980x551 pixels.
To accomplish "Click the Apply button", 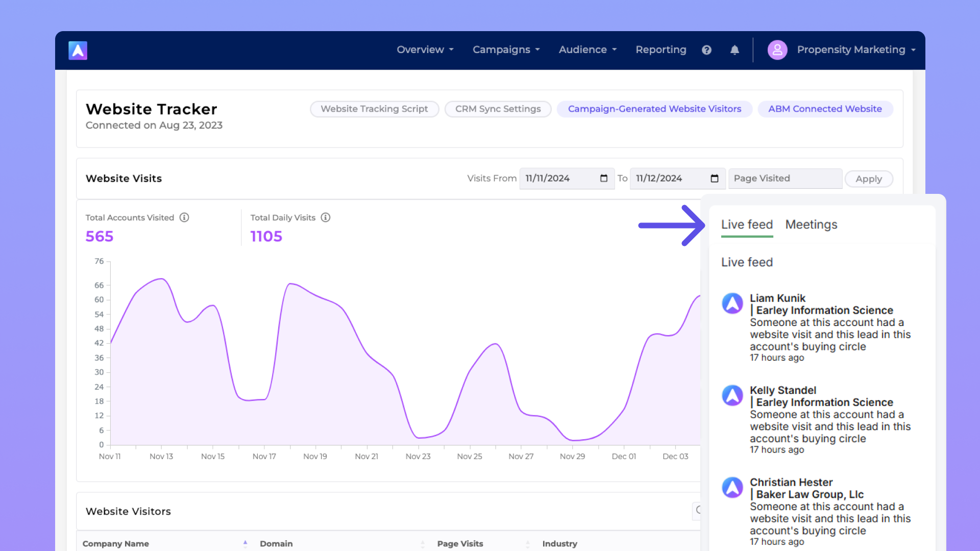I will tap(868, 179).
